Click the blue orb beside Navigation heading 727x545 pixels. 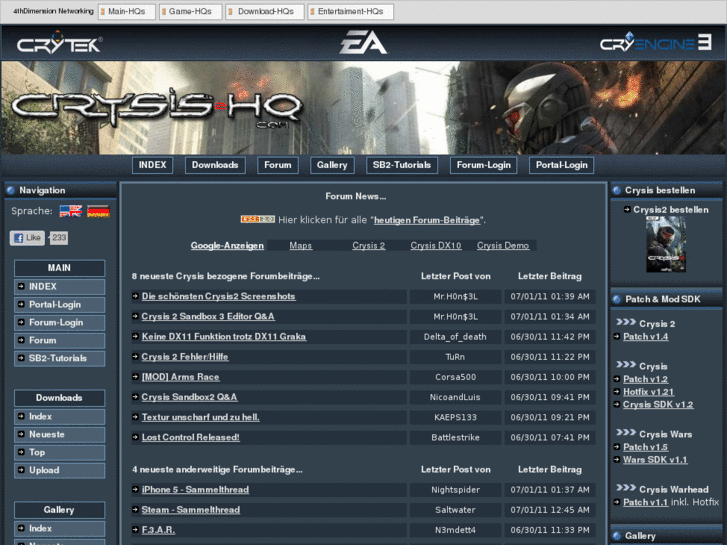tap(11, 190)
